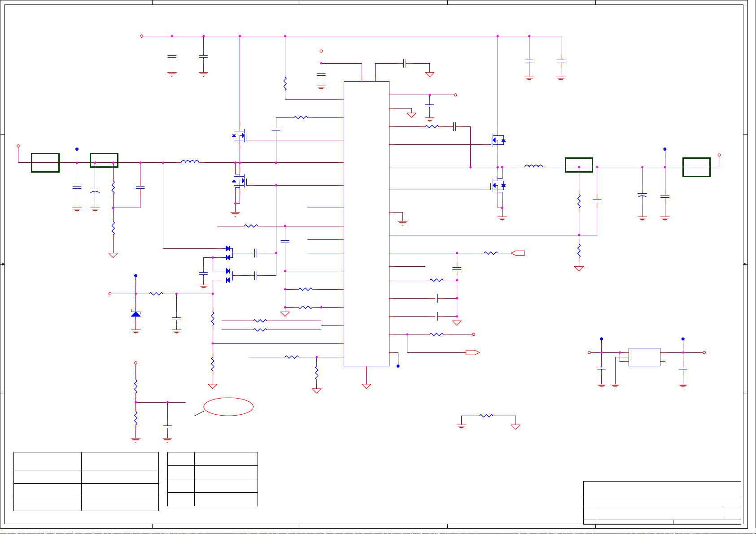Select the large central IC body rectangle
This screenshot has width=756, height=534.
(x=366, y=223)
